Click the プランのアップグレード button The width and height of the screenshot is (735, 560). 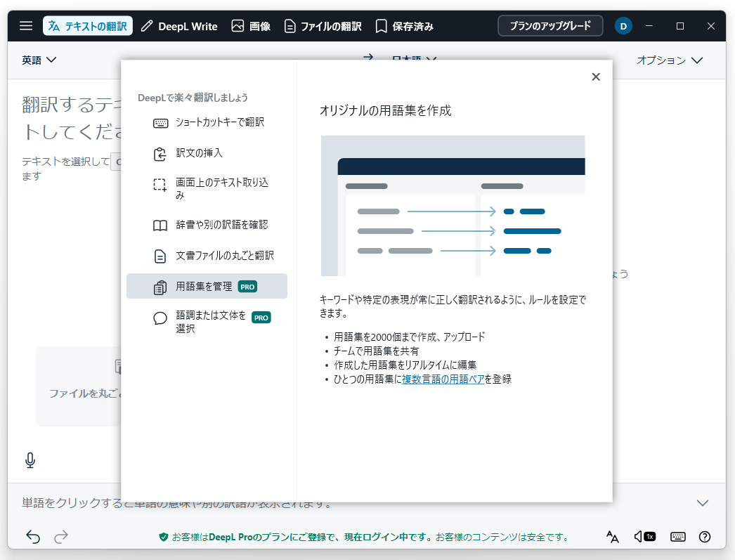[x=550, y=25]
